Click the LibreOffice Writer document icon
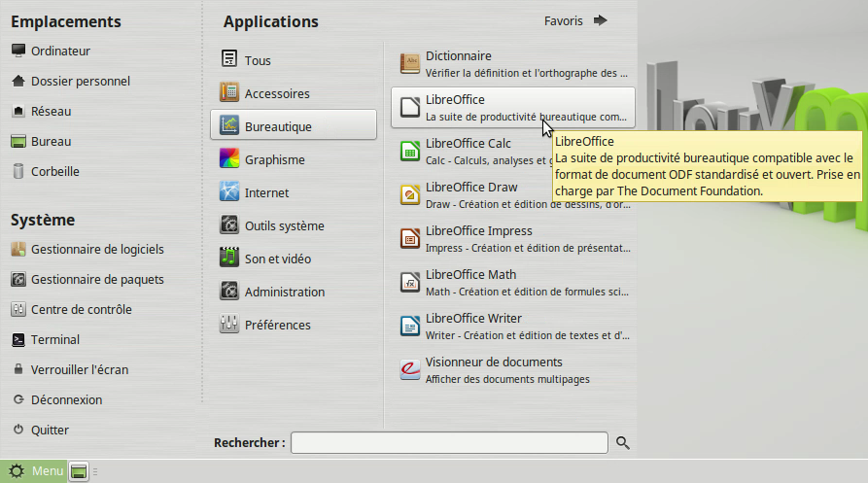868x483 pixels. point(409,326)
